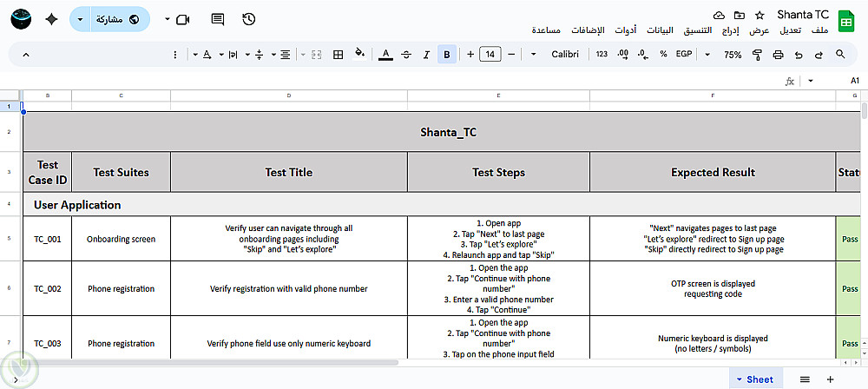Click the font size field showing 14
Viewport: 868px width, 389px height.
tap(490, 55)
